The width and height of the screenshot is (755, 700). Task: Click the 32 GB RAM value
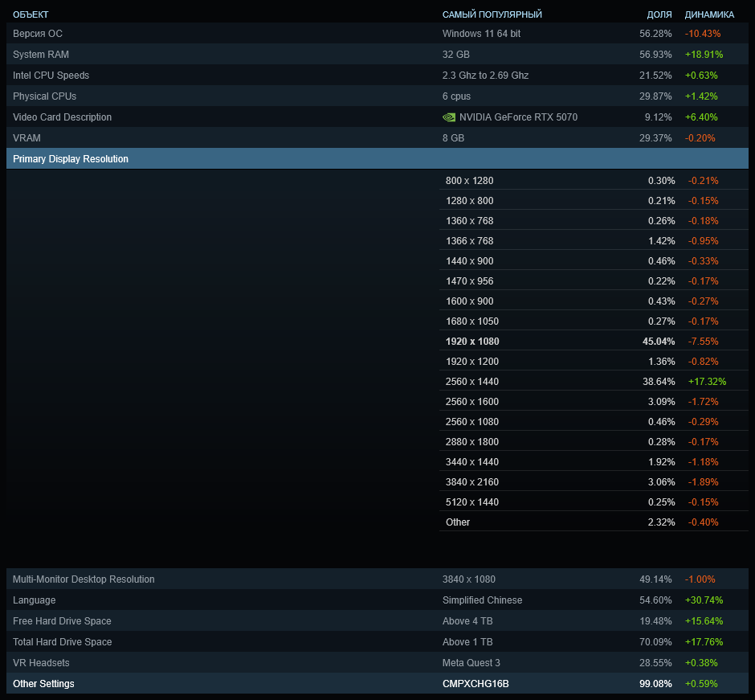[x=456, y=55]
